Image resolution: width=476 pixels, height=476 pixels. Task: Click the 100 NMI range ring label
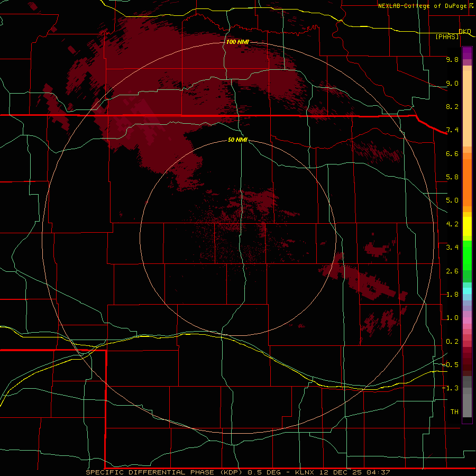[237, 42]
